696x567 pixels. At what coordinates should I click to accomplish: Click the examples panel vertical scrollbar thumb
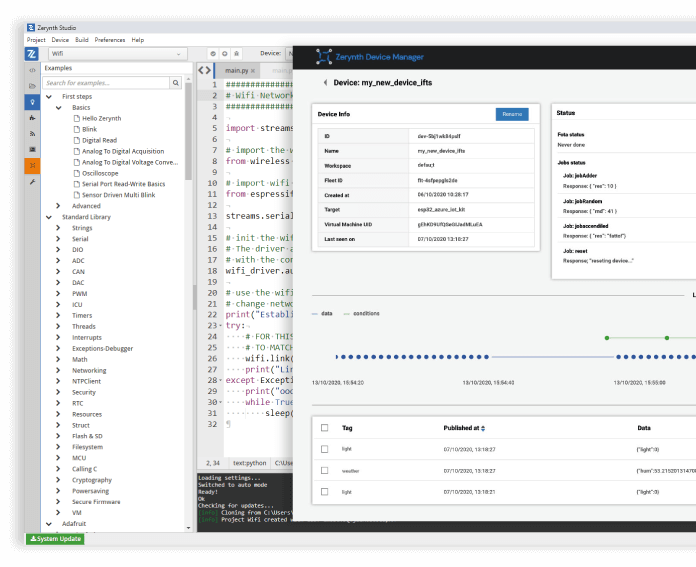click(x=188, y=131)
